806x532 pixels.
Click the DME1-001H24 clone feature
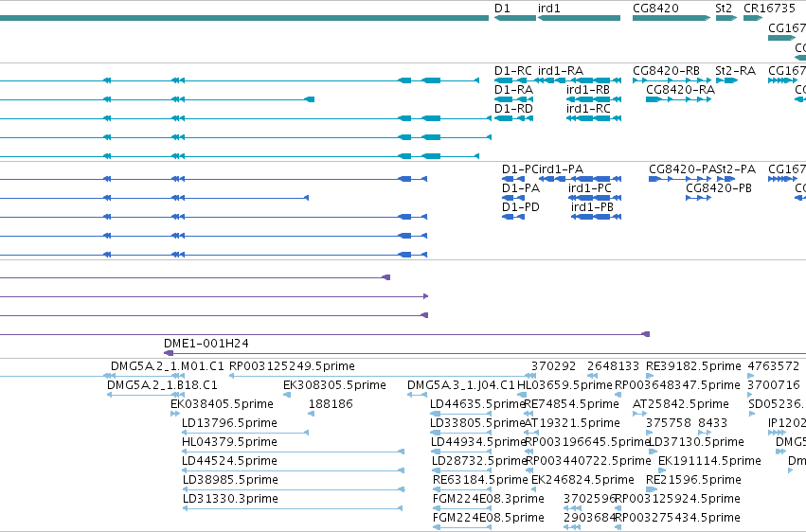pyautogui.click(x=485, y=353)
